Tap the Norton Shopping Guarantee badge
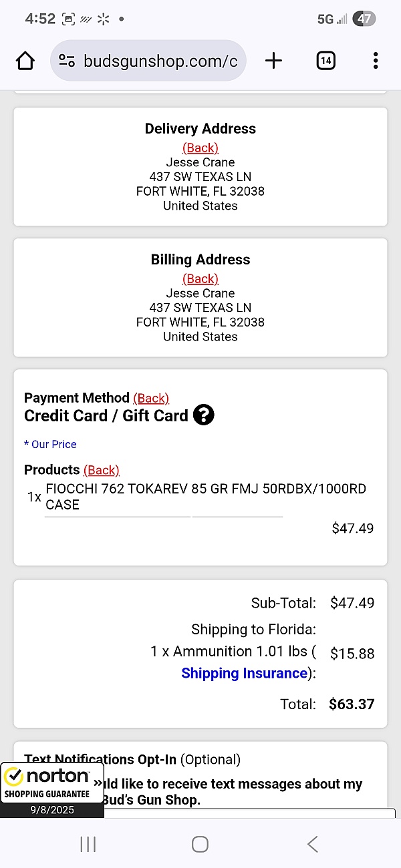Viewport: 401px width, 868px height. click(47, 785)
